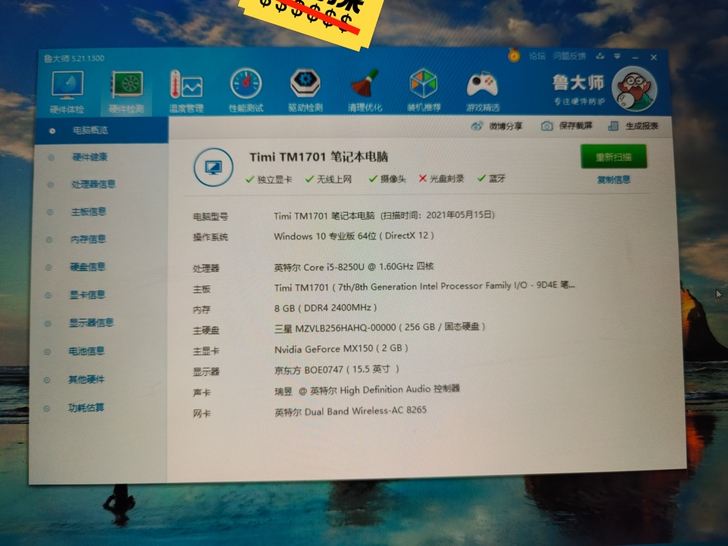Click the Timi TM1701 笔记本电脑 heading
Viewport: 728px width, 546px height.
point(318,157)
